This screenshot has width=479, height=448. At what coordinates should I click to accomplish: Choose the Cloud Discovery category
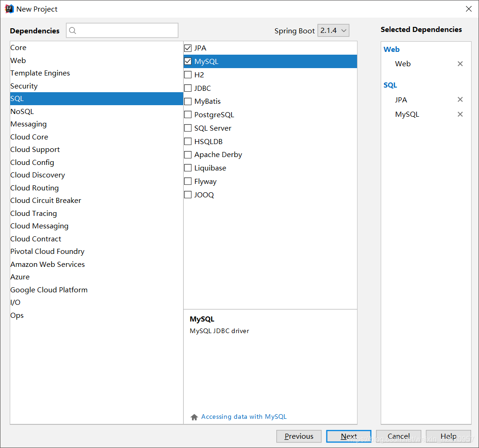click(96, 175)
